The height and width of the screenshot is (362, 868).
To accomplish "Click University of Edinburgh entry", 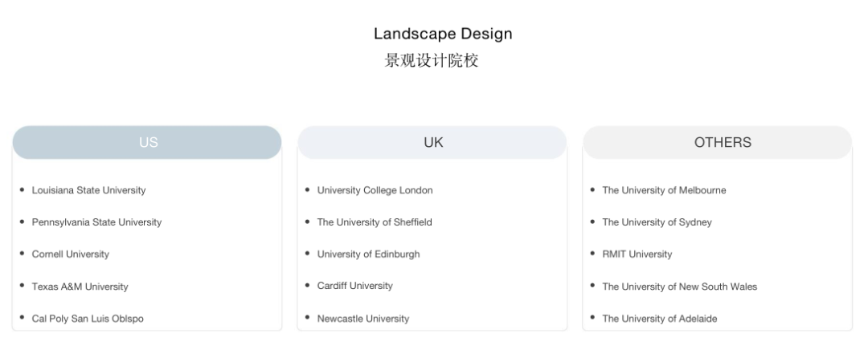I will coord(368,254).
